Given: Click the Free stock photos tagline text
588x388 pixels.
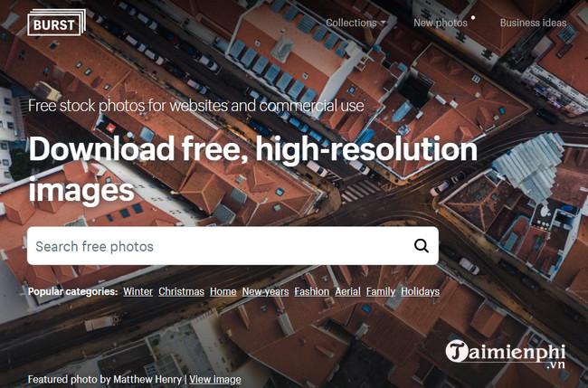Looking at the screenshot, I should tap(195, 106).
